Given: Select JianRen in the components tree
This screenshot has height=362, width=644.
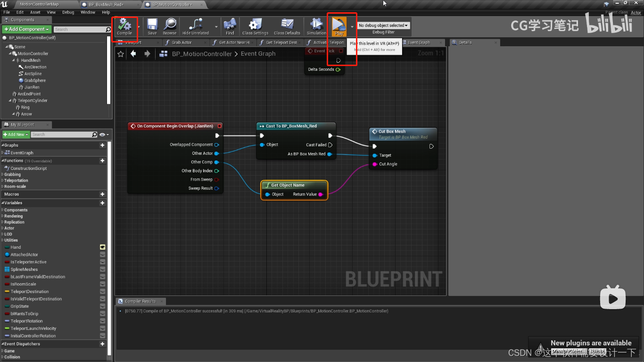Looking at the screenshot, I should [x=32, y=87].
